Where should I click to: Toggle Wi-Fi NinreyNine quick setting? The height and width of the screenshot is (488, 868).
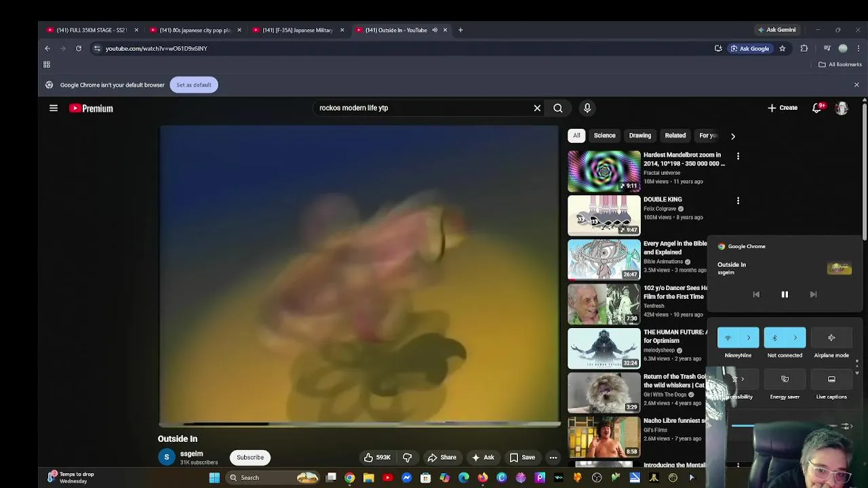728,338
